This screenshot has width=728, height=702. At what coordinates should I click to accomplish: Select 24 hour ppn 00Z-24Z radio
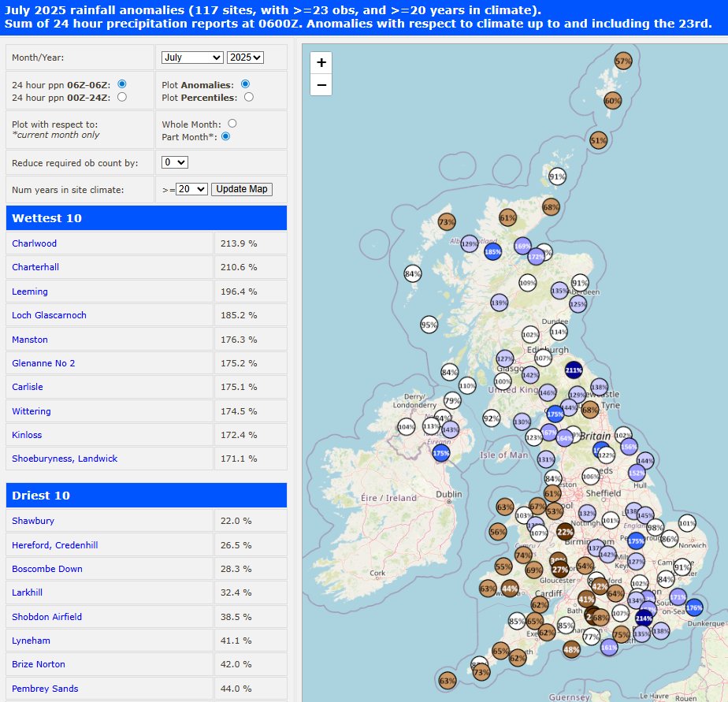(x=121, y=97)
